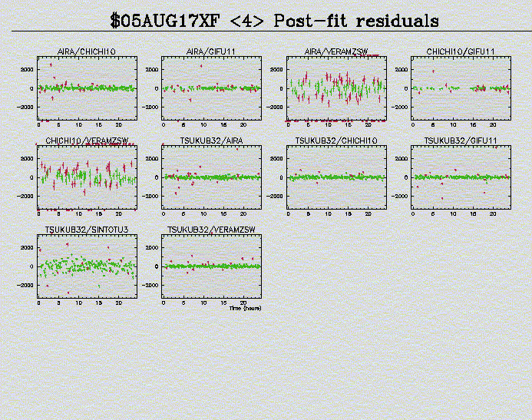
Task: Click the Time (hours) axis label
Action: (x=246, y=308)
